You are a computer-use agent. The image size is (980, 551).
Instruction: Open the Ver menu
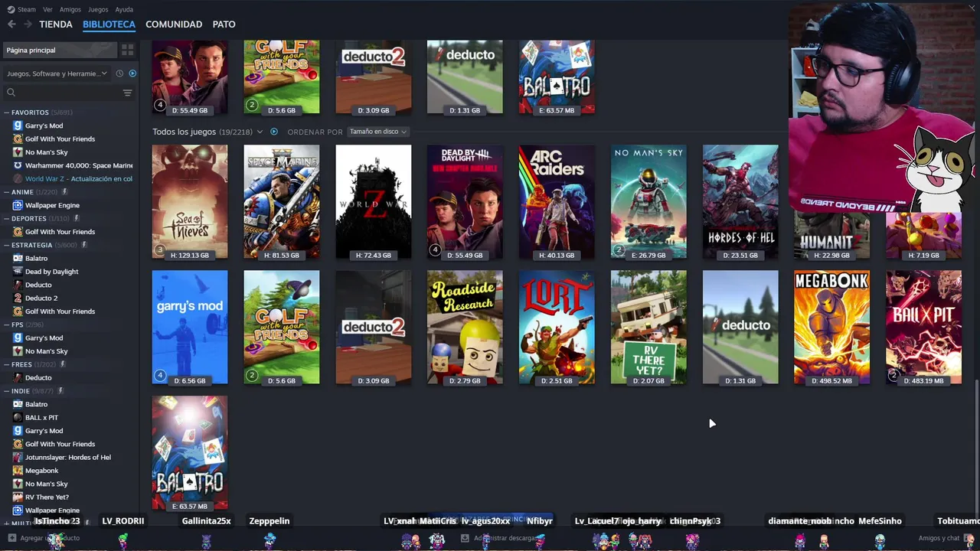point(47,10)
